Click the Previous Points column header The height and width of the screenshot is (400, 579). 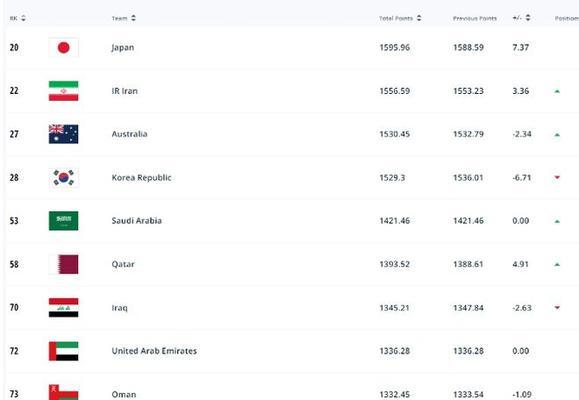point(474,18)
